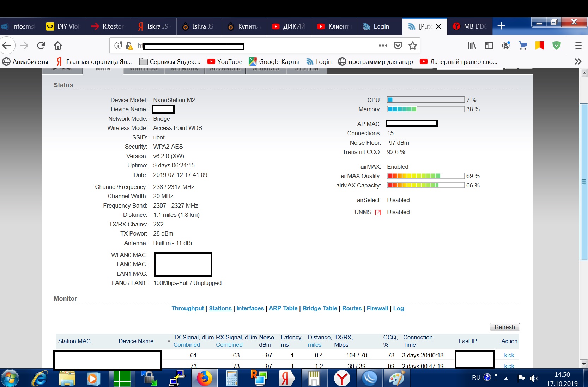Screen dimensions: 588x387
Task: Open the page actions three-dots menu
Action: click(x=383, y=46)
